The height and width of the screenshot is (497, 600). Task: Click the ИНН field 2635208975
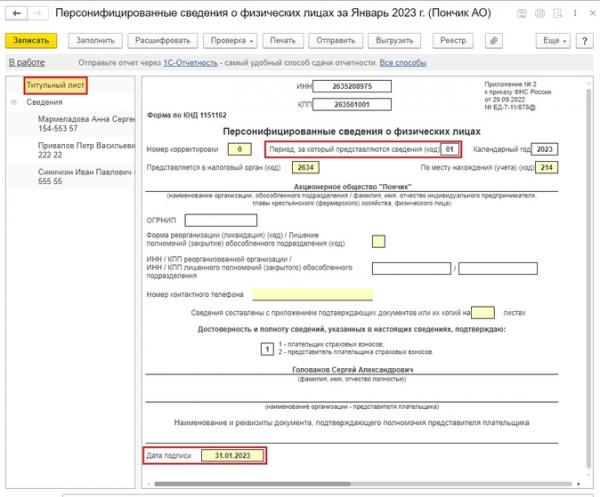(x=352, y=86)
